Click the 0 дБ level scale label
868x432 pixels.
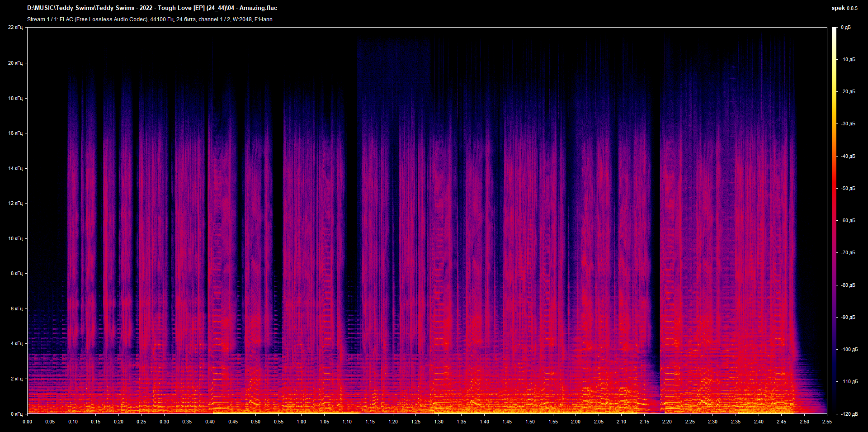tap(846, 28)
